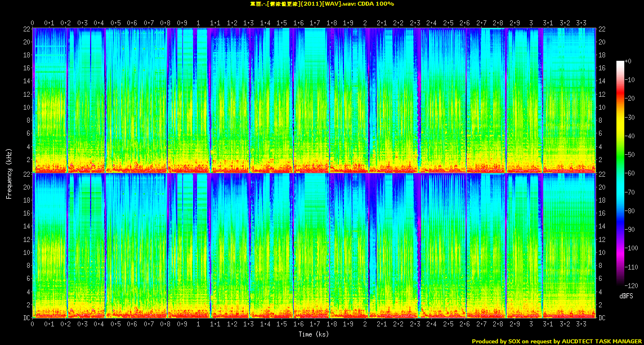Click '3' on the top time axis

point(531,23)
